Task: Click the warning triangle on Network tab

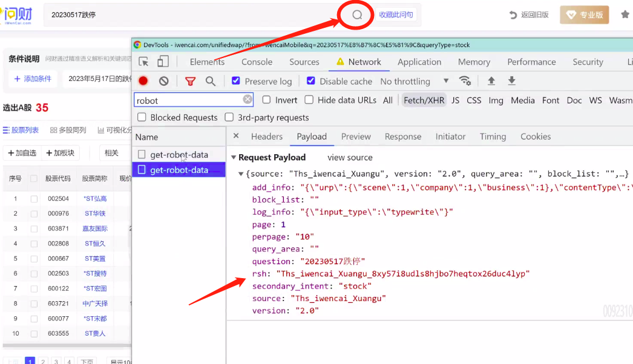Action: [x=340, y=62]
